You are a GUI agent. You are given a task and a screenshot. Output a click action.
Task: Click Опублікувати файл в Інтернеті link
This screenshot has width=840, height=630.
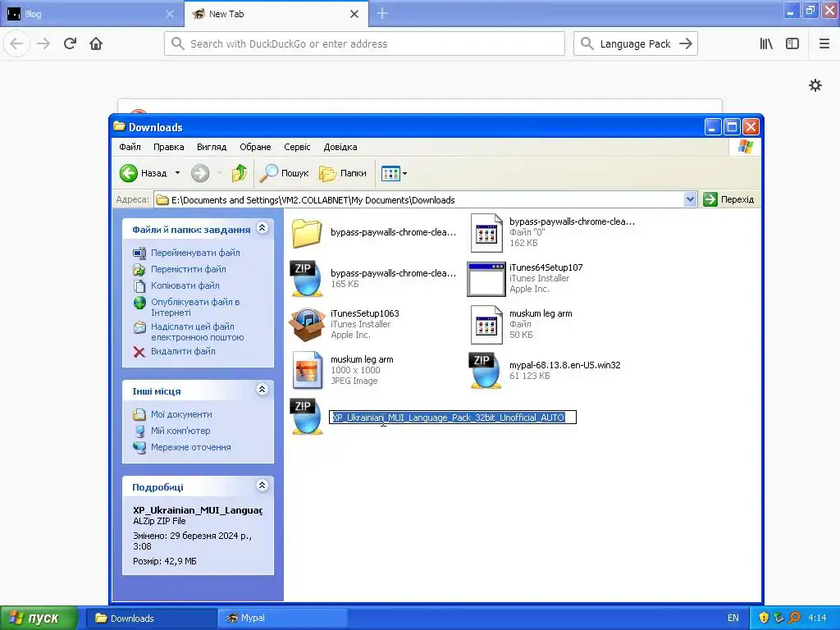195,307
